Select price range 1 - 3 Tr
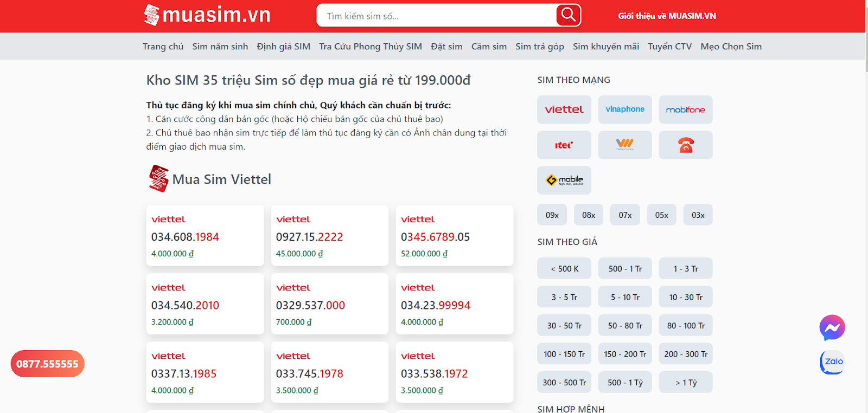 click(x=686, y=268)
